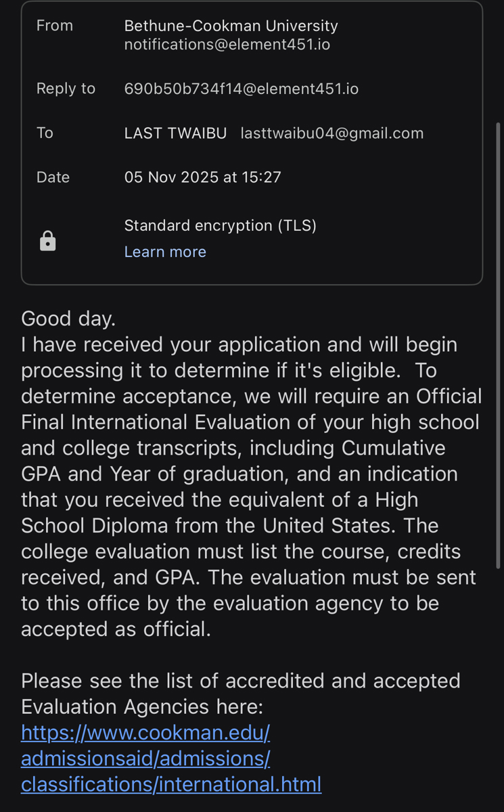This screenshot has width=504, height=812.
Task: Tap the padlock encryption icon
Action: [48, 241]
